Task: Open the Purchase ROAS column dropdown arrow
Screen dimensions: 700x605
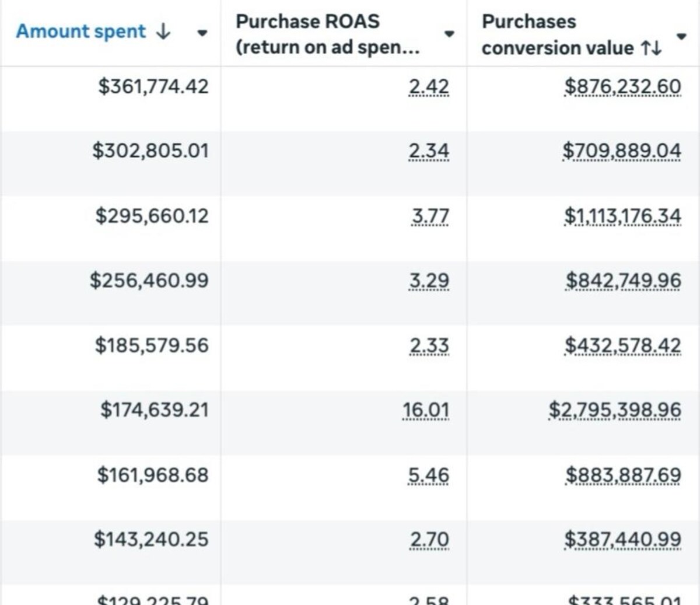Action: [449, 34]
